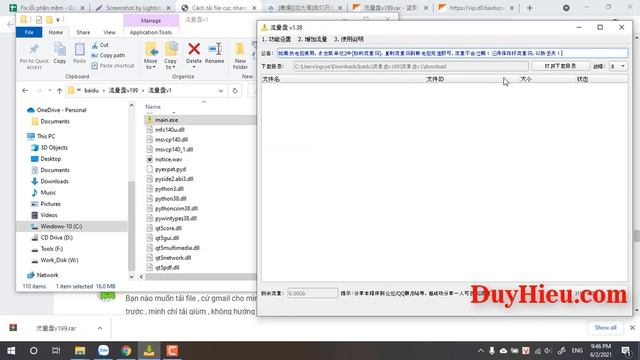Select qt5network.dll file
The image size is (640, 360).
(x=173, y=258)
